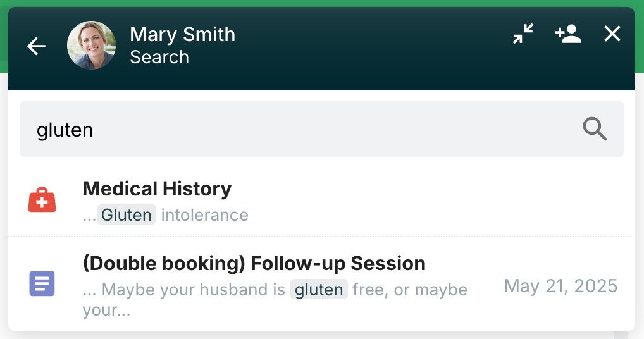Click the "Search" subtitle under the client name
The image size is (644, 339).
point(159,57)
